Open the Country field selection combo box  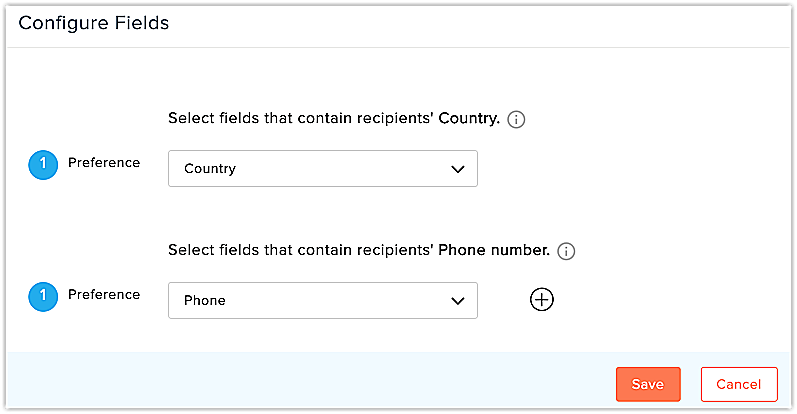(323, 168)
